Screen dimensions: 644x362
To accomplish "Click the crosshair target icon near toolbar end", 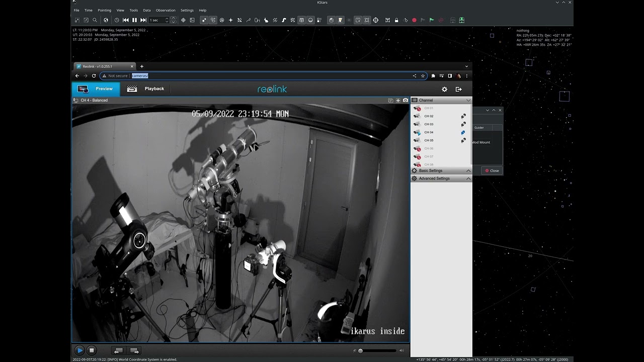I will [x=375, y=20].
